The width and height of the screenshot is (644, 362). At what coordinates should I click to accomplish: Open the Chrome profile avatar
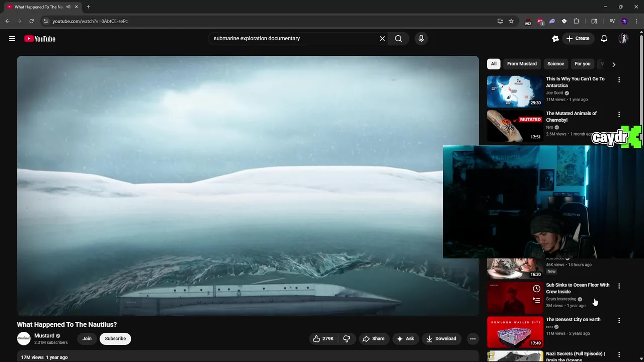(x=624, y=21)
